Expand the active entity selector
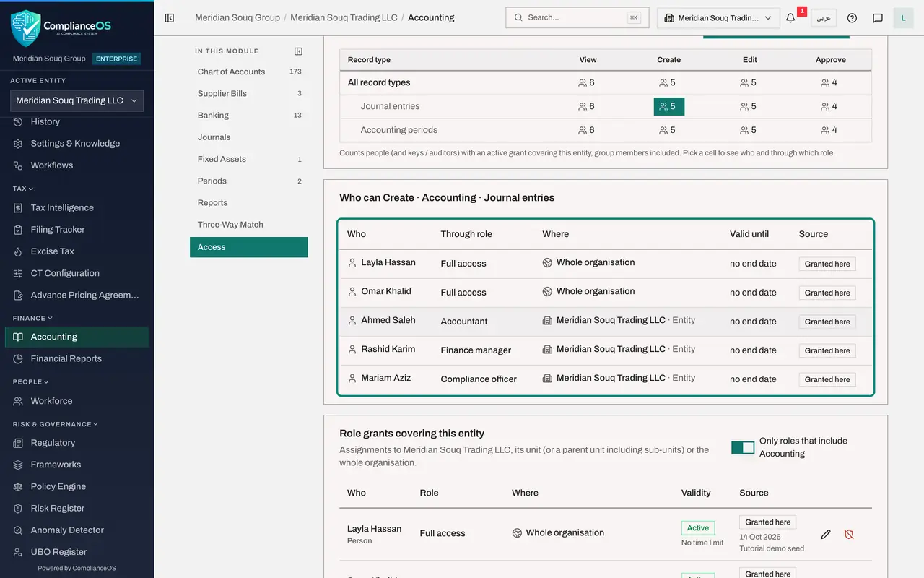Image resolution: width=924 pixels, height=578 pixels. pyautogui.click(x=77, y=100)
